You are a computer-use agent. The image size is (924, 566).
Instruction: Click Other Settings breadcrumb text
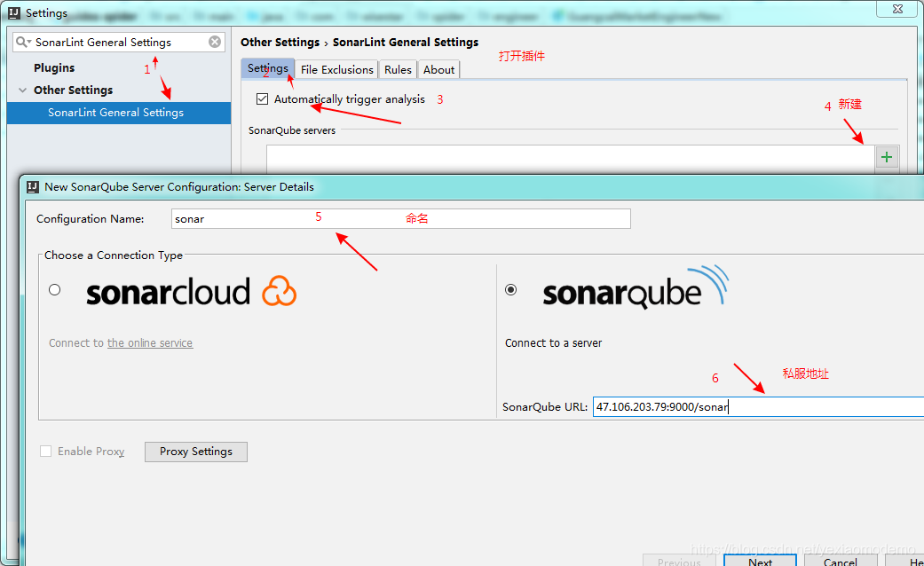click(x=280, y=43)
